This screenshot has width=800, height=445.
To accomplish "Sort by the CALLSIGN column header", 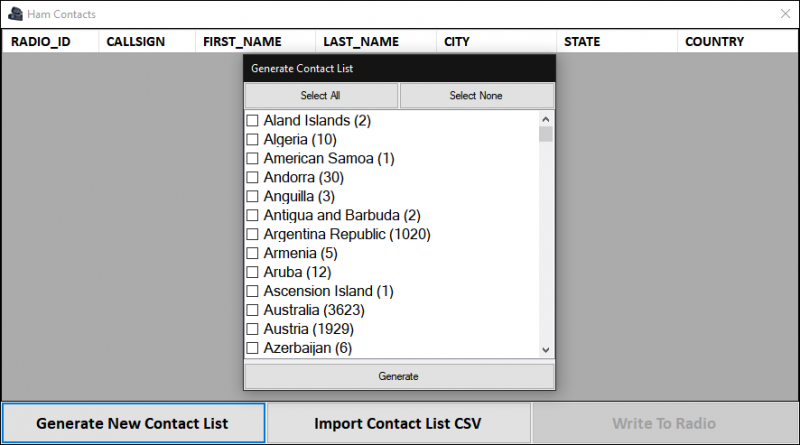I will 136,42.
